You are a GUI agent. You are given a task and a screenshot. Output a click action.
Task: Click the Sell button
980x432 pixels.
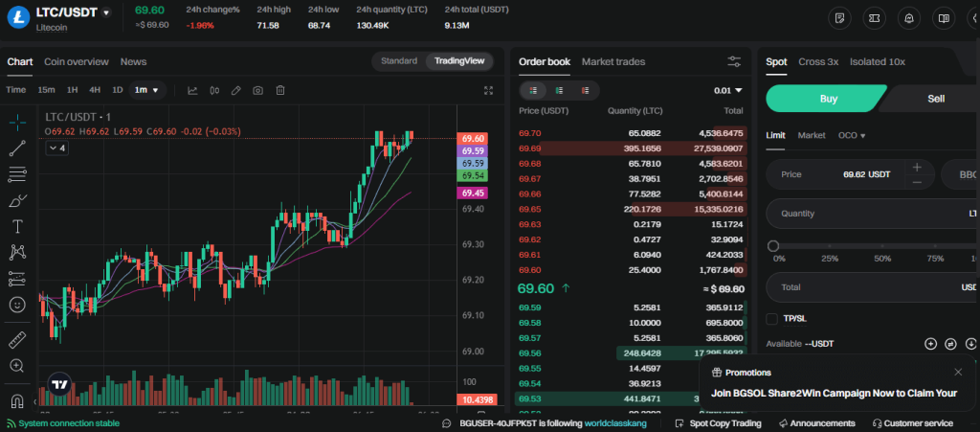click(x=935, y=99)
